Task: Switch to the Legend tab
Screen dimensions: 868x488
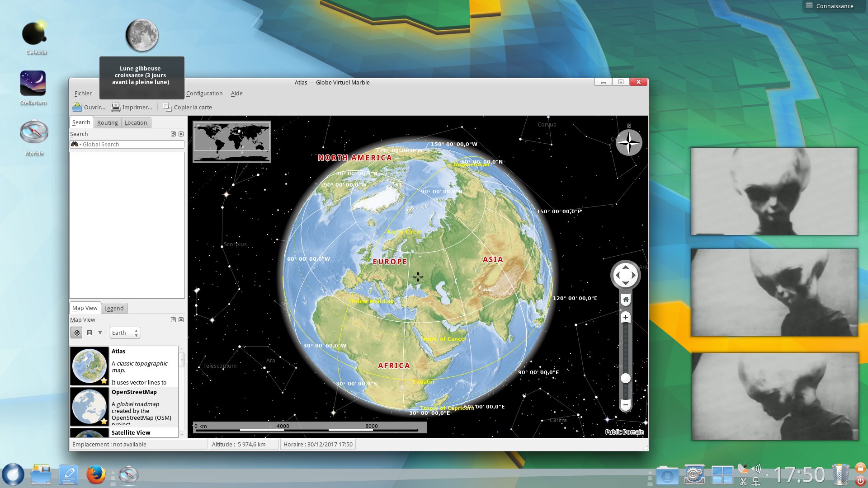Action: pyautogui.click(x=114, y=309)
